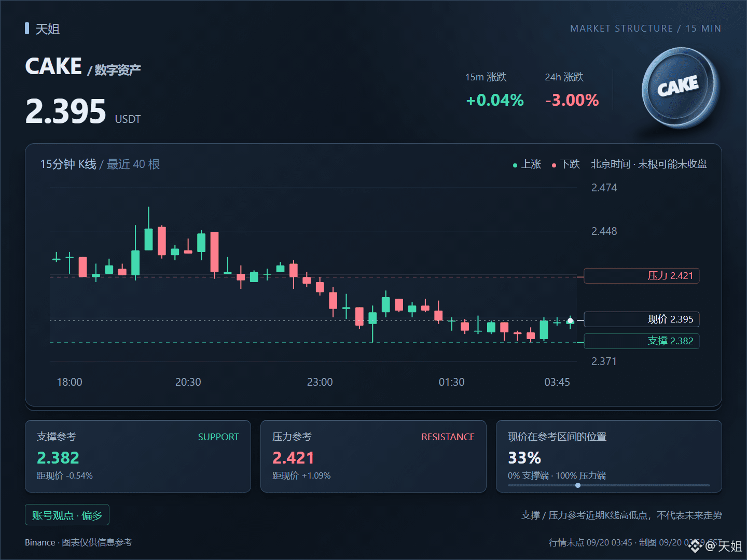Open the 支撑参考 SUPPORT card
Viewport: 747px width, 560px height.
pyautogui.click(x=138, y=456)
